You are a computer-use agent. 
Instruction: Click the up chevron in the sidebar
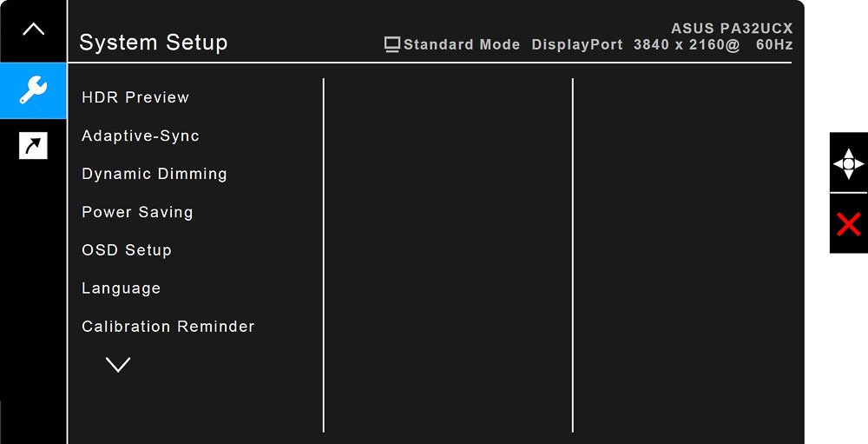click(x=33, y=29)
